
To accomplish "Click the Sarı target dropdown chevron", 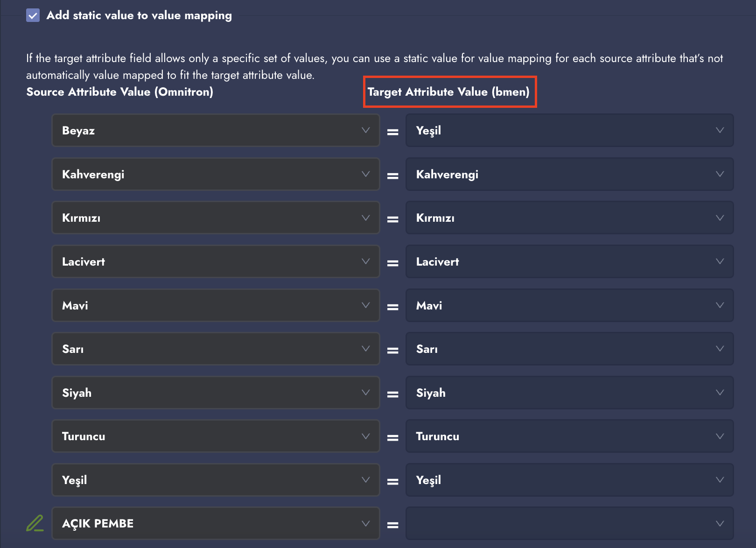I will click(x=720, y=349).
